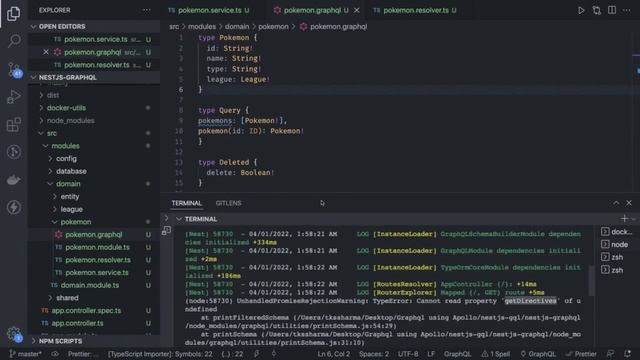The width and height of the screenshot is (640, 360).
Task: Close pokemon.graphql in Open Editors
Action: pyautogui.click(x=46, y=52)
